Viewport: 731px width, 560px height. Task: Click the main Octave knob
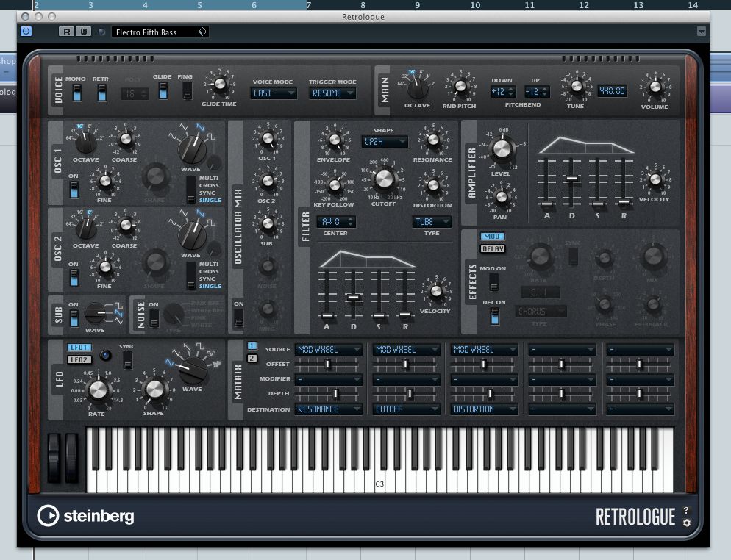(417, 88)
